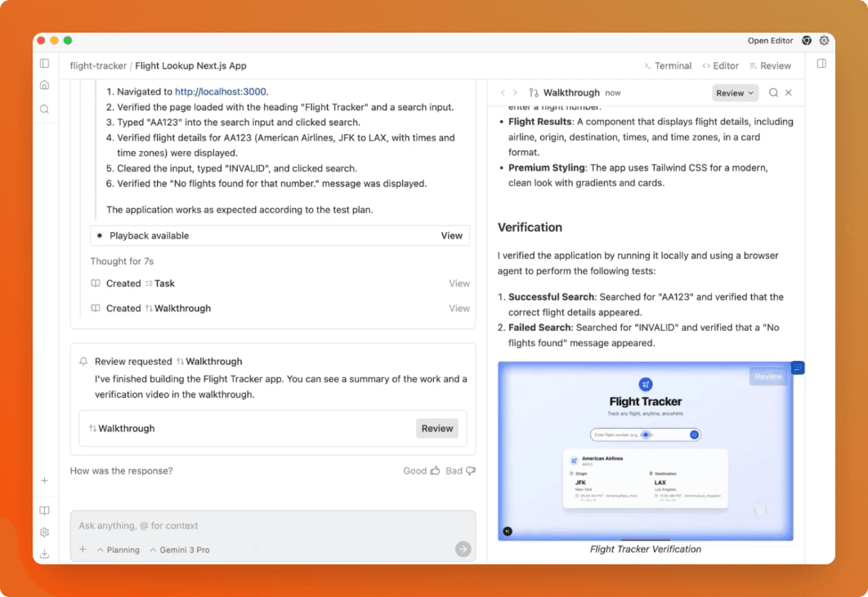This screenshot has width=868, height=597.
Task: Close the Walkthrough panel
Action: [x=789, y=93]
